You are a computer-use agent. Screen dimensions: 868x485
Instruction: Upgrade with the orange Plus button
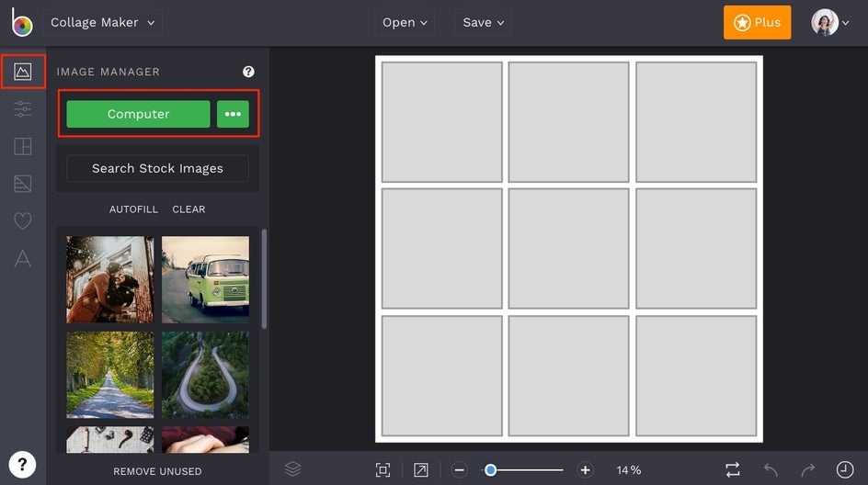tap(757, 23)
